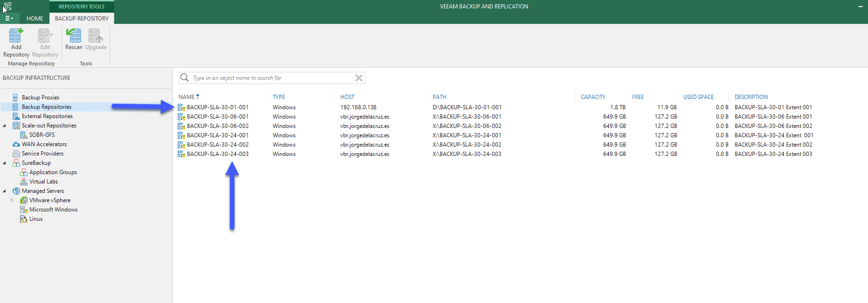Collapse the Scale-out Repositories tree node
The image size is (868, 303).
[5, 126]
